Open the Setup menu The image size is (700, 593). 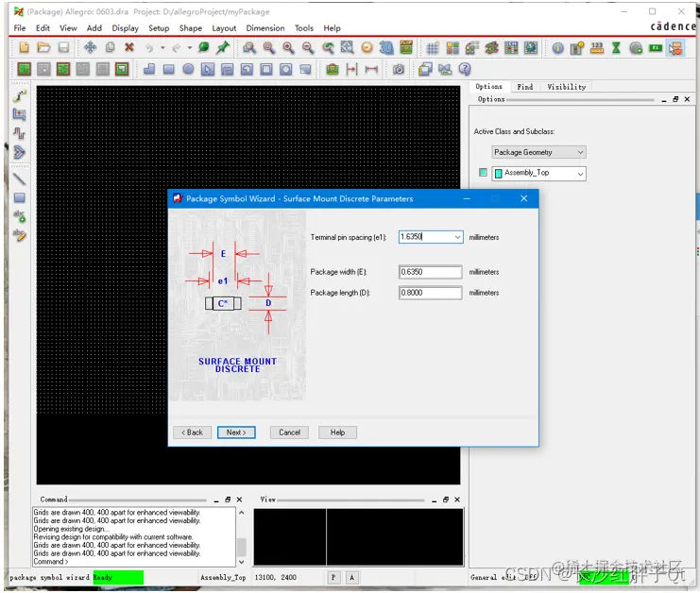[159, 28]
